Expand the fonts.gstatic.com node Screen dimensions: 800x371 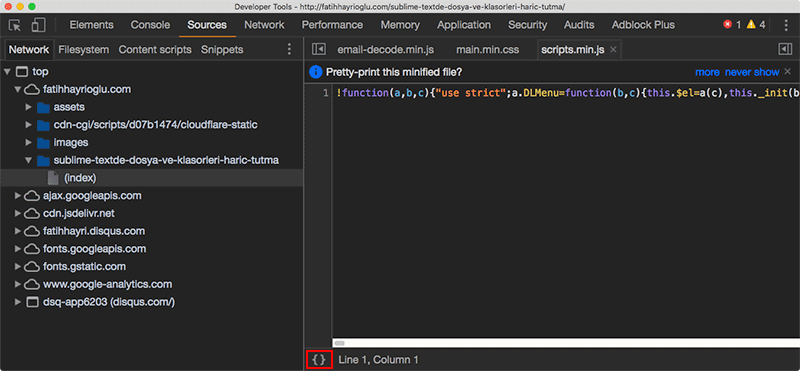point(18,266)
